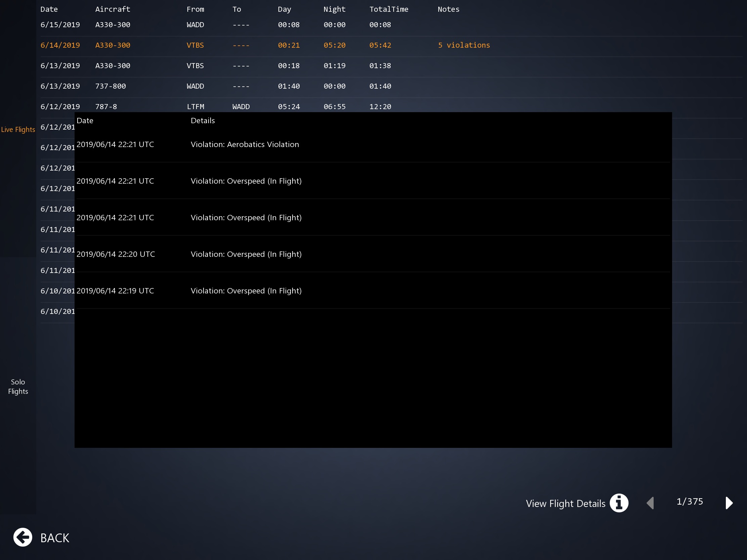Screen dimensions: 747x560
Task: Click WADD origin in 737-800 row
Action: pos(195,86)
